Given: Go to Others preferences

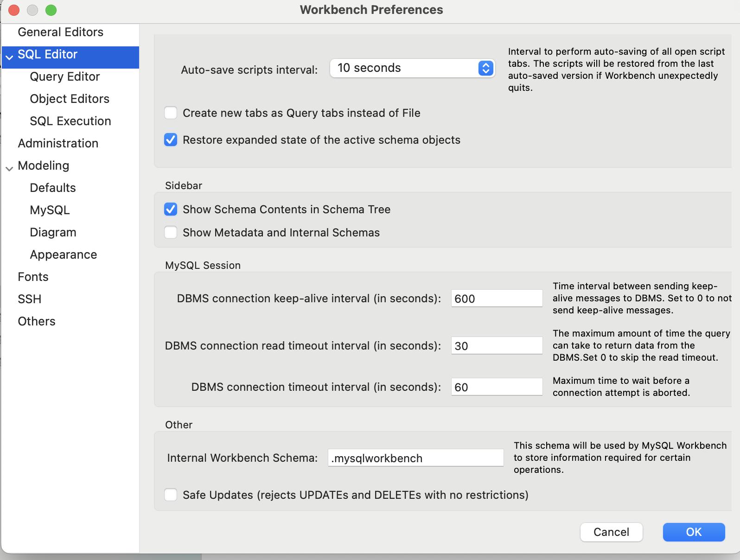Looking at the screenshot, I should (x=37, y=321).
